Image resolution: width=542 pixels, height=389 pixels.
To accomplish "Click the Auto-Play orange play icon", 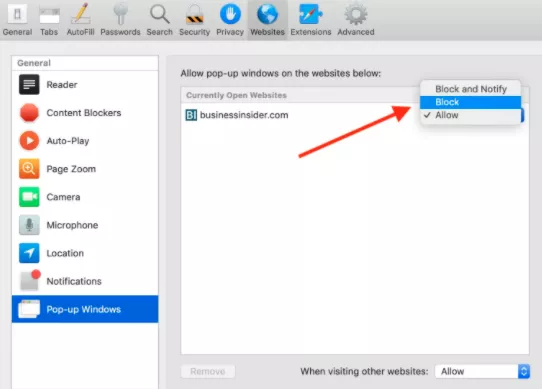I will [x=29, y=141].
